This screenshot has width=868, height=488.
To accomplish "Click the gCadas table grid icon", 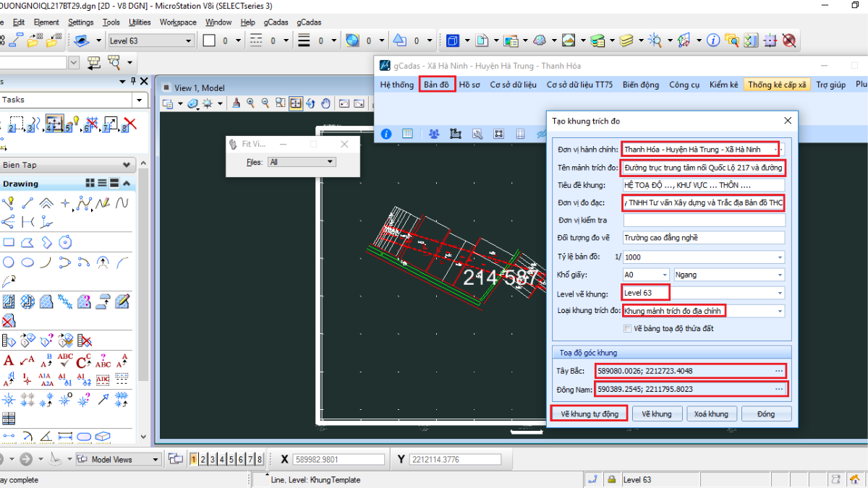I will [407, 134].
